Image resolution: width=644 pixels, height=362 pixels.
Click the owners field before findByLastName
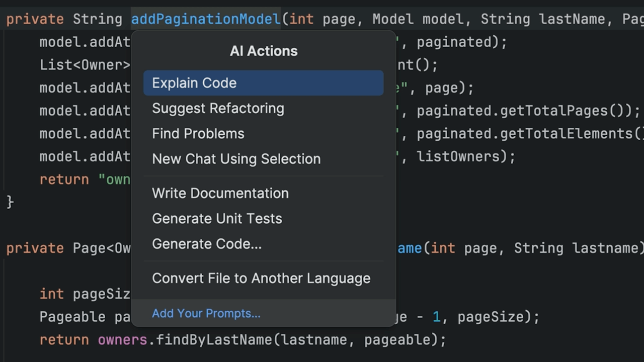(x=122, y=340)
